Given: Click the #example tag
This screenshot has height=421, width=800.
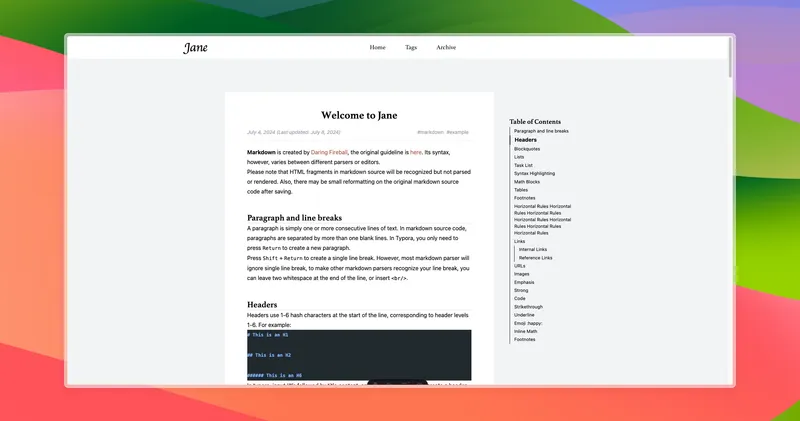Looking at the screenshot, I should coord(458,132).
